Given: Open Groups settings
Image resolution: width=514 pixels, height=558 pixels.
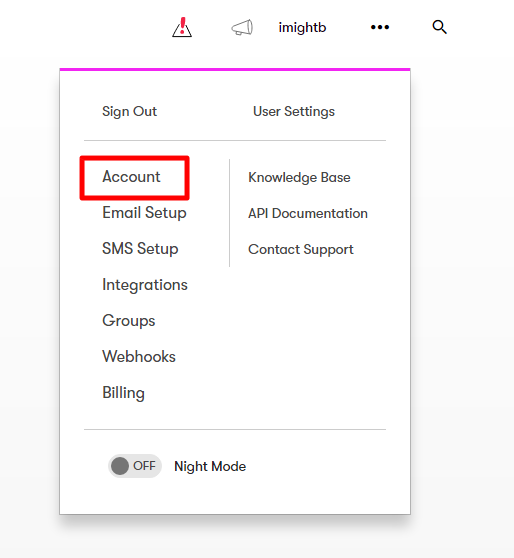Looking at the screenshot, I should point(128,321).
